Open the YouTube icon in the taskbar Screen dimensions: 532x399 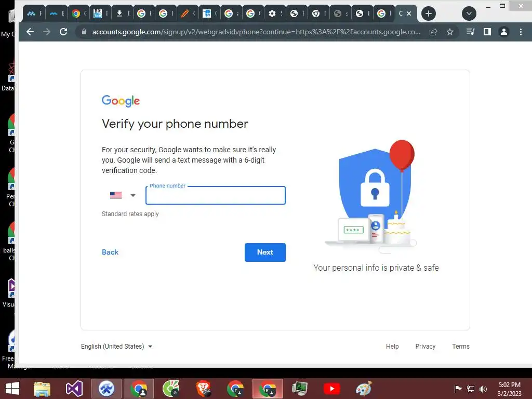coord(332,389)
